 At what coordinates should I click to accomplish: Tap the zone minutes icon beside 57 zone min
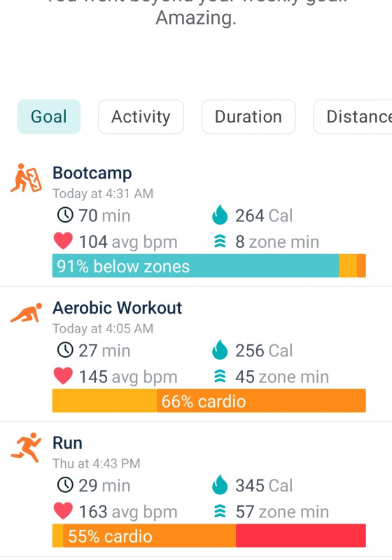click(x=220, y=512)
